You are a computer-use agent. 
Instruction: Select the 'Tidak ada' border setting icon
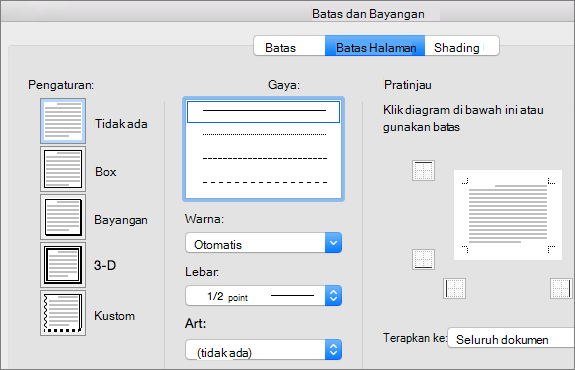point(63,121)
